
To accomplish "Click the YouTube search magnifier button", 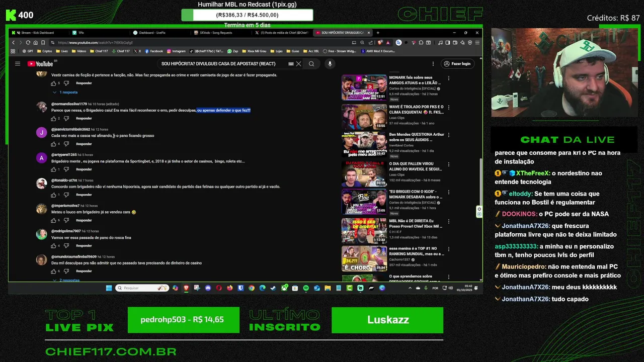I will click(311, 64).
